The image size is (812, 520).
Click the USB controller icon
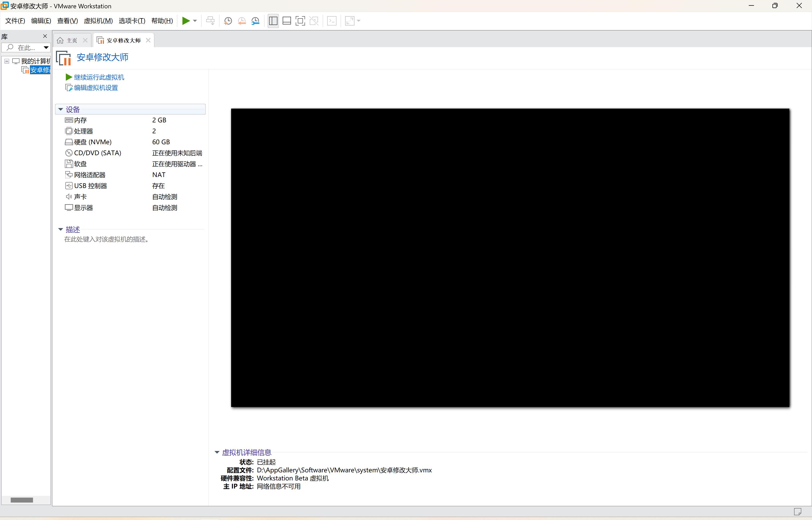[69, 186]
